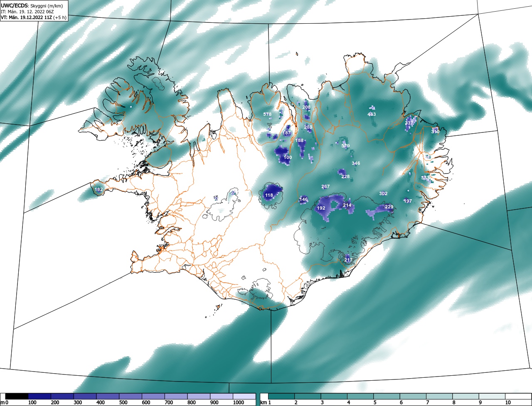This screenshot has height=406, width=532.
Task: Click the visibility reading 310
Action: pyautogui.click(x=435, y=132)
